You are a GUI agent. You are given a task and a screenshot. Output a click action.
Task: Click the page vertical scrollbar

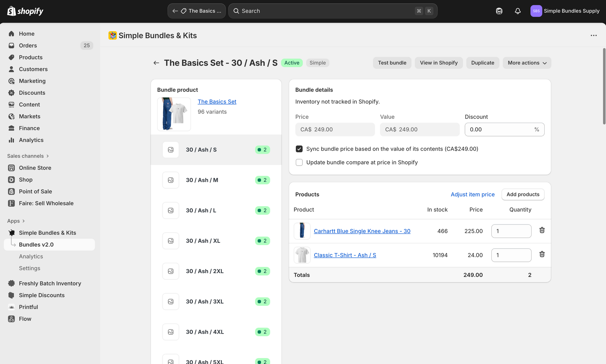pos(604,87)
